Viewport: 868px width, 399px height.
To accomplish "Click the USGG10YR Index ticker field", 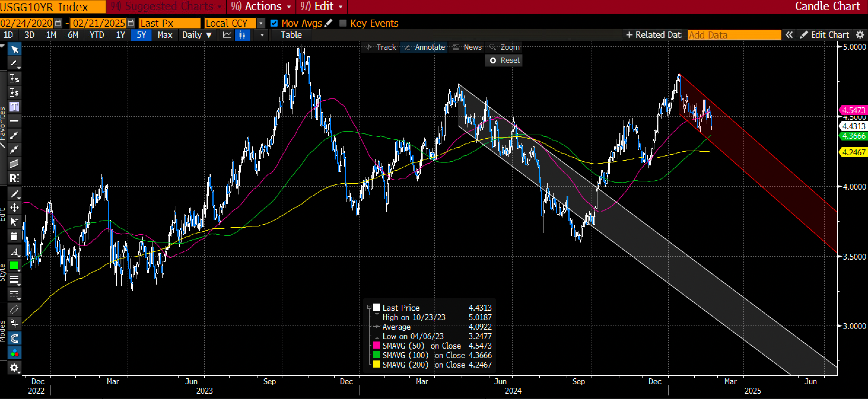I will point(53,7).
